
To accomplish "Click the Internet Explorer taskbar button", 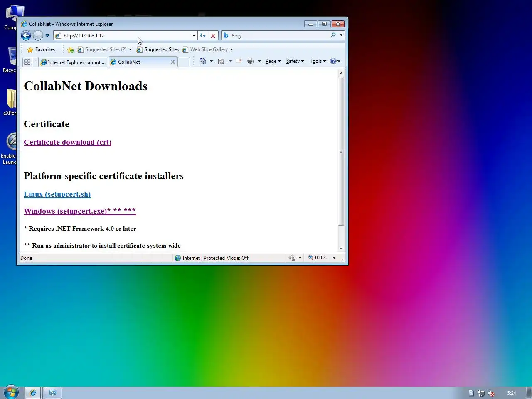I will coord(33,393).
